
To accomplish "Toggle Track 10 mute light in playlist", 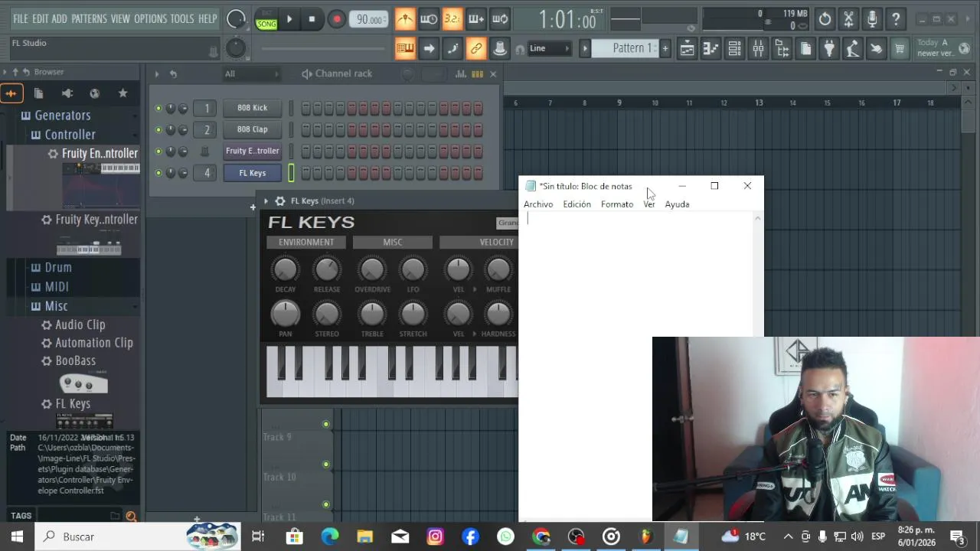I will 326,465.
